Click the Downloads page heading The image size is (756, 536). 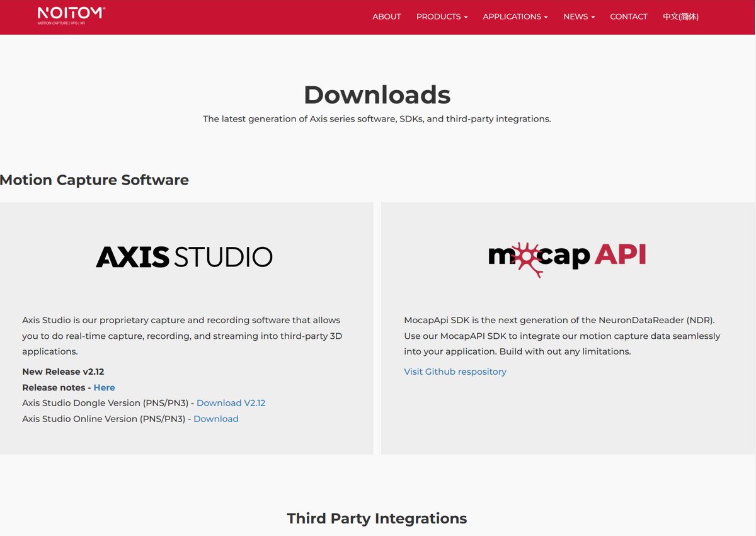point(377,95)
